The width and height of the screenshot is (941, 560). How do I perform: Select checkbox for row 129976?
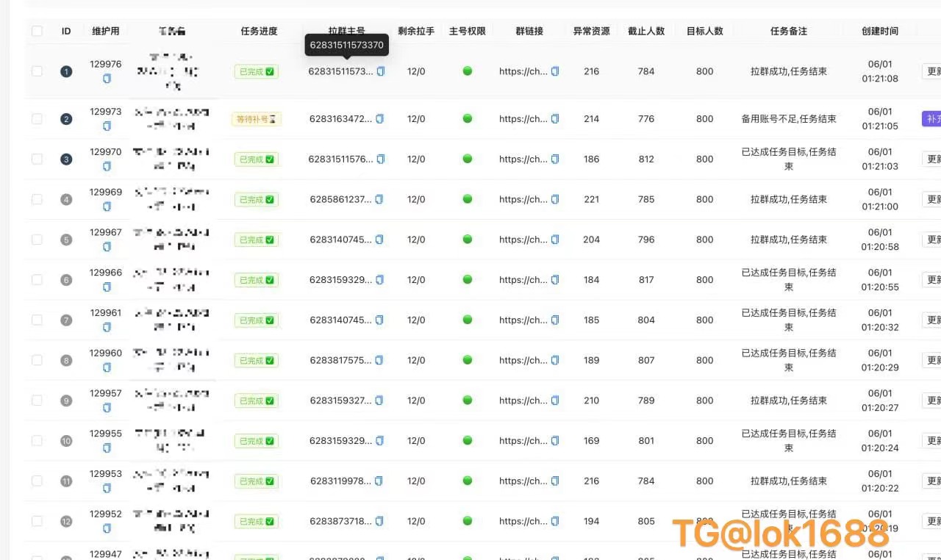pyautogui.click(x=37, y=71)
